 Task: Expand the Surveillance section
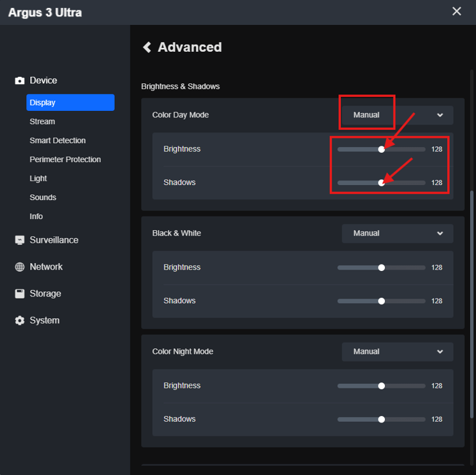(54, 240)
